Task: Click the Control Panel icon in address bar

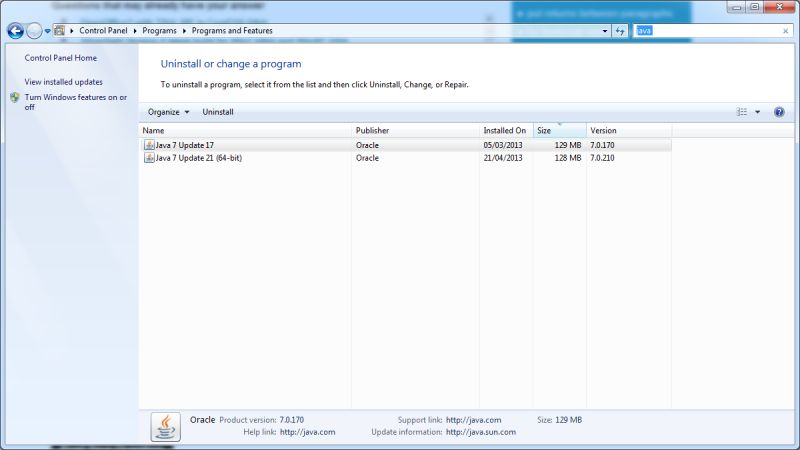Action: click(60, 31)
